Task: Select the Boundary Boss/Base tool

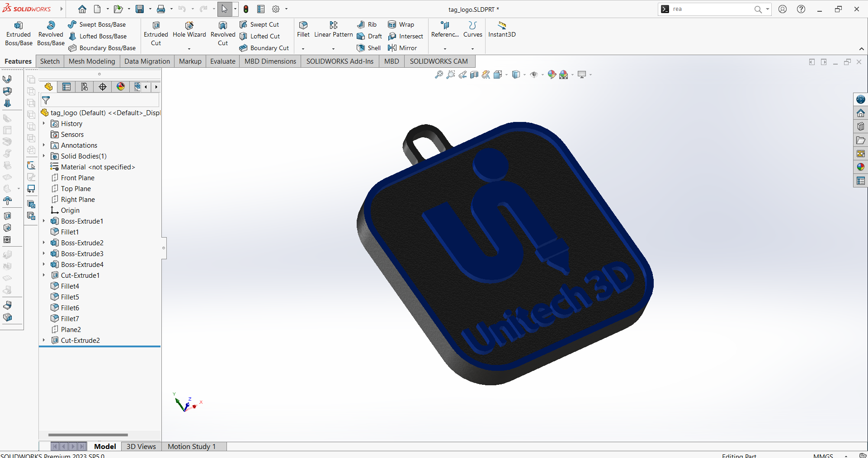Action: click(102, 48)
